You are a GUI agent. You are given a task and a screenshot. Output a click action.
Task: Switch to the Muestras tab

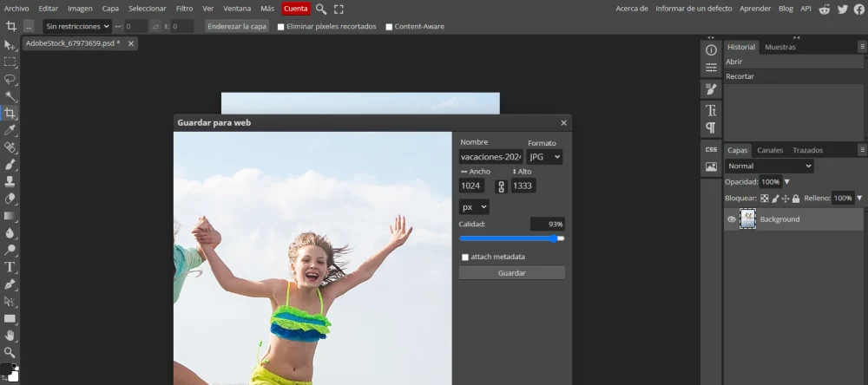[780, 47]
